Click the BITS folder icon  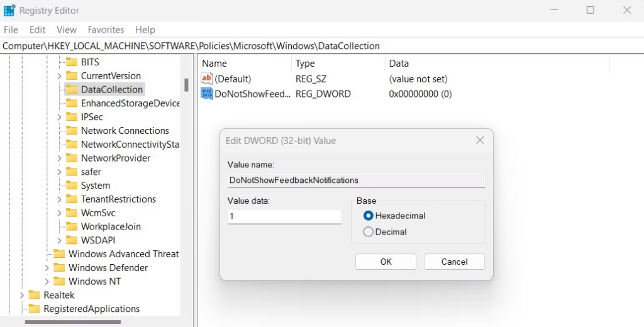72,62
